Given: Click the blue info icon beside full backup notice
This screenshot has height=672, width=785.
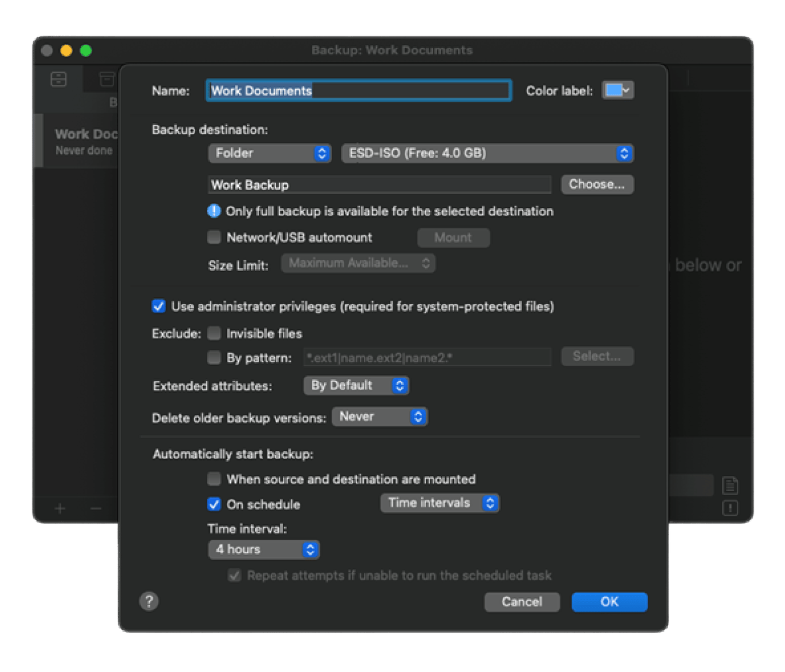Looking at the screenshot, I should pyautogui.click(x=213, y=211).
